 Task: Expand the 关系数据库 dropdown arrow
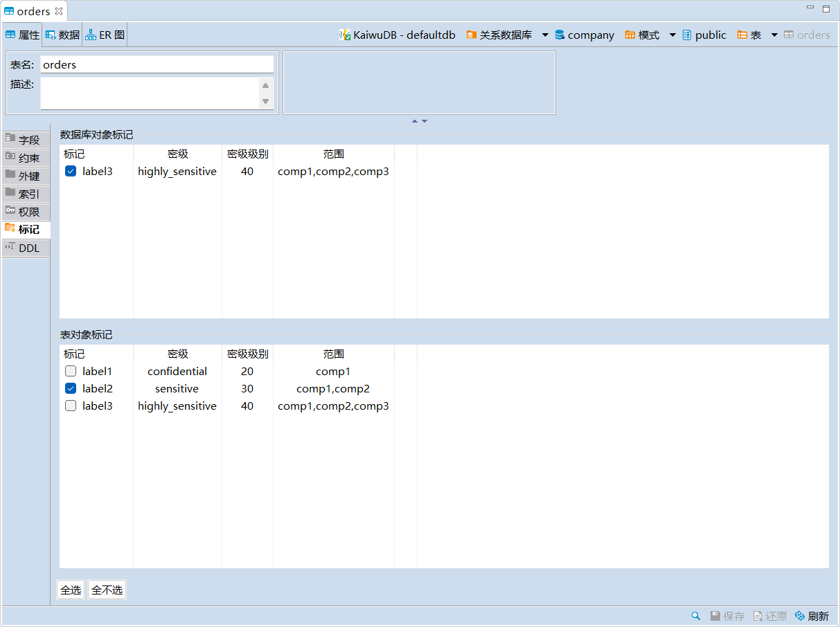[545, 35]
